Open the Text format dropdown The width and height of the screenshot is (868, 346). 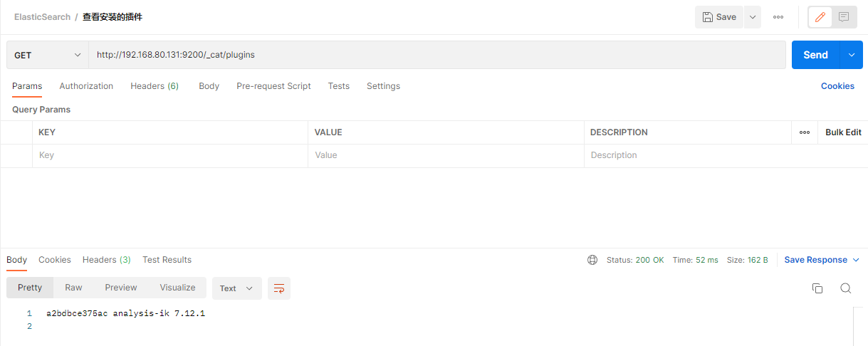pos(236,288)
